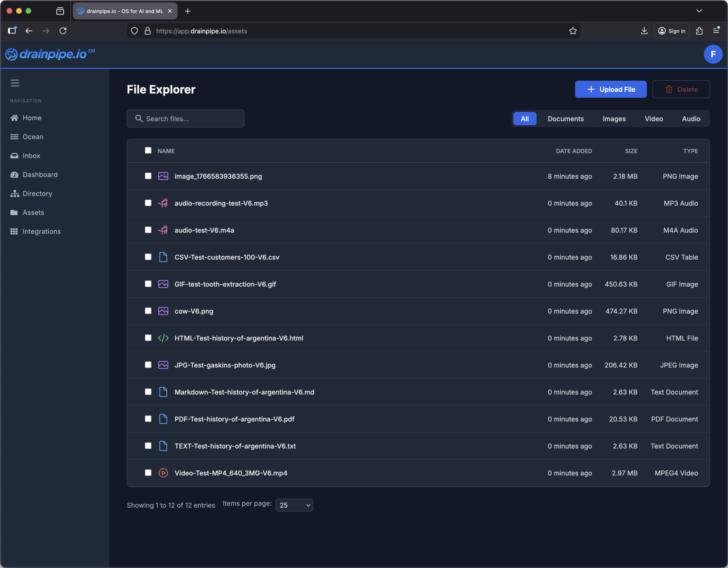
Task: Click the Integrations grid icon
Action: pos(14,231)
